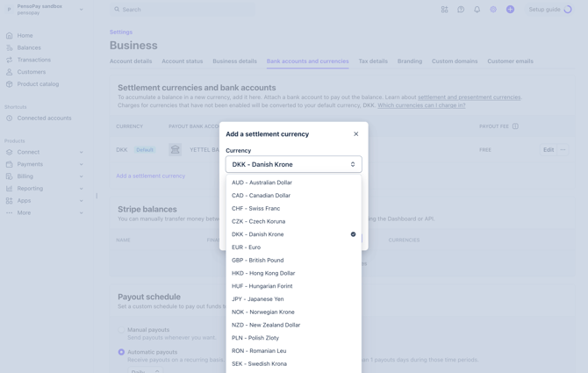Click Edit button in DKK row

(x=549, y=149)
